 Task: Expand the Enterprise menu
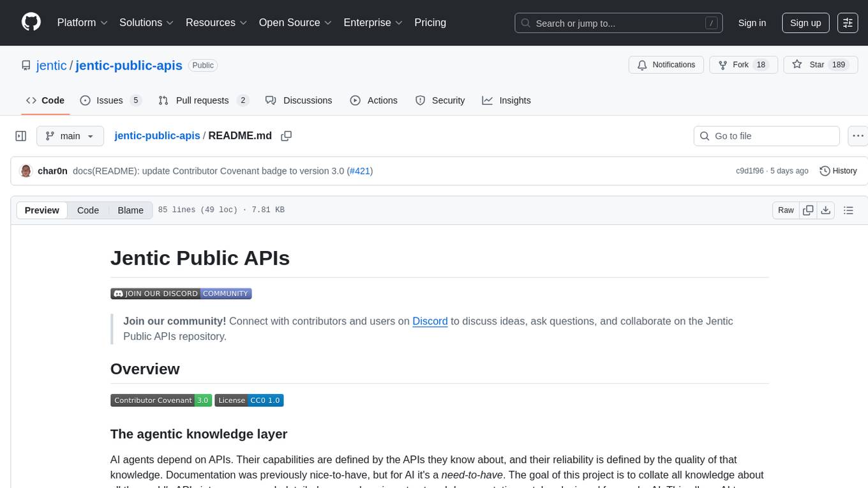[x=373, y=22]
